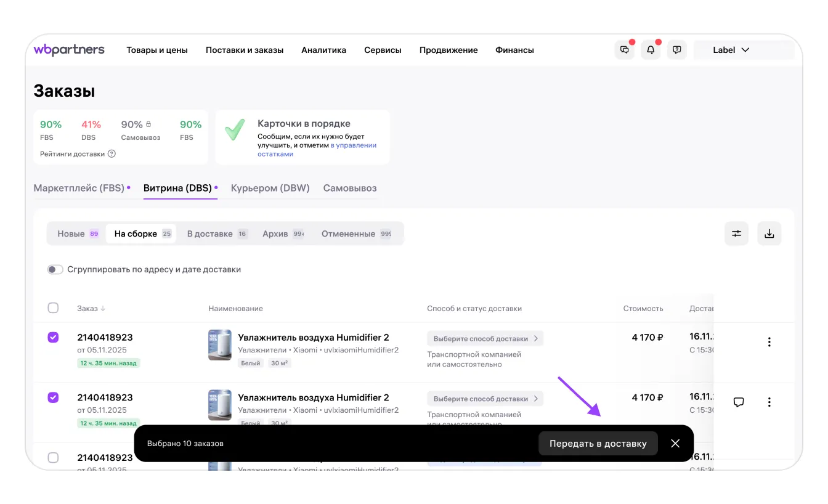The image size is (828, 504).
Task: Click the 41% DBS rating
Action: tap(91, 130)
